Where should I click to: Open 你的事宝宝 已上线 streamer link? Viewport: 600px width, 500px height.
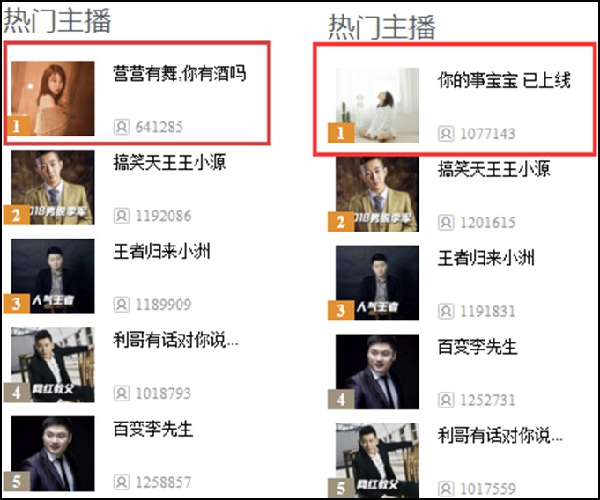click(x=504, y=80)
